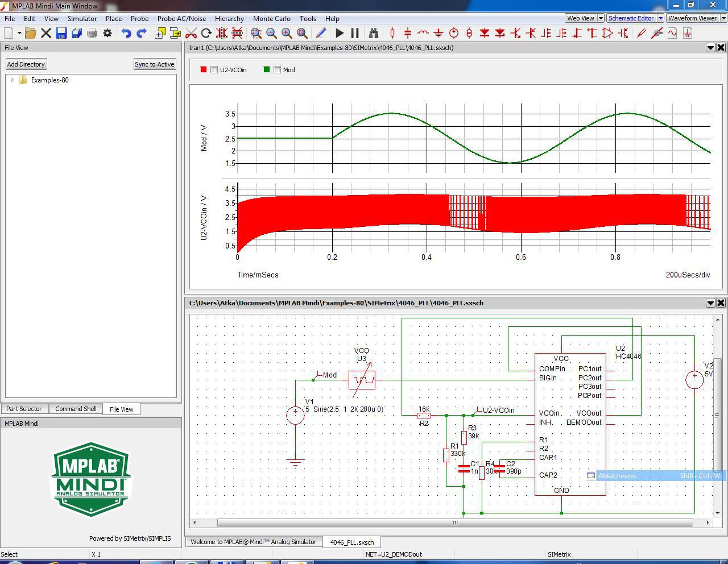
Task: Open the Web View dropdown arrow
Action: (600, 18)
